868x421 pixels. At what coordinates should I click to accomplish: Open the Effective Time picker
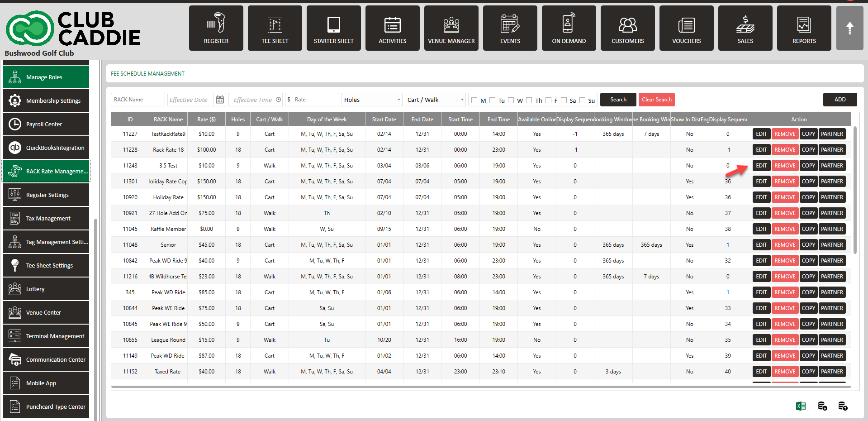pos(256,100)
